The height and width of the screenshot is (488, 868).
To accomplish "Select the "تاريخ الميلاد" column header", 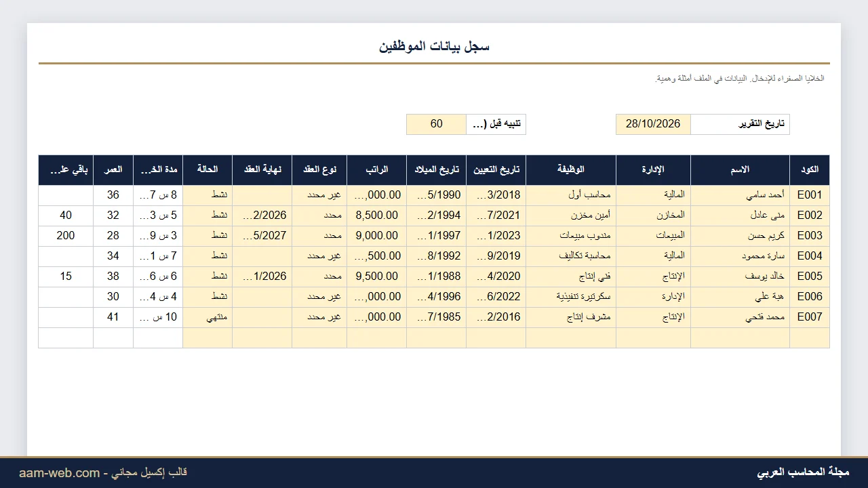I will [x=437, y=170].
